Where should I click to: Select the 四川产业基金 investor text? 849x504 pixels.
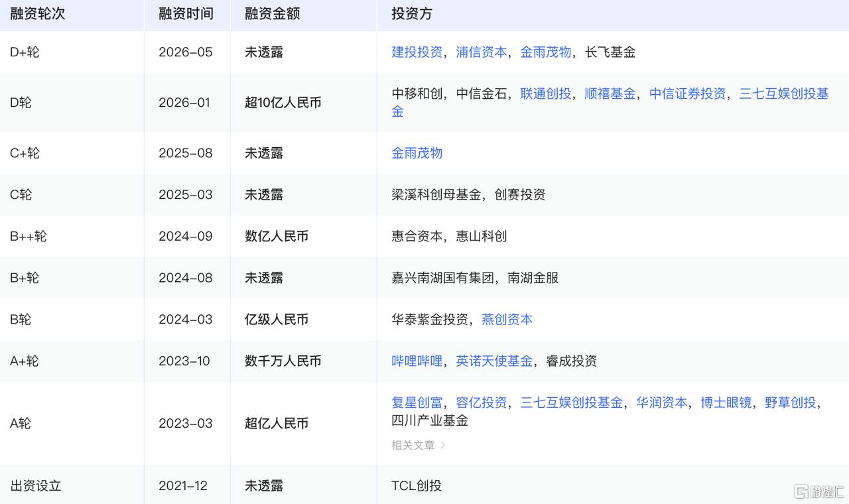pos(430,420)
